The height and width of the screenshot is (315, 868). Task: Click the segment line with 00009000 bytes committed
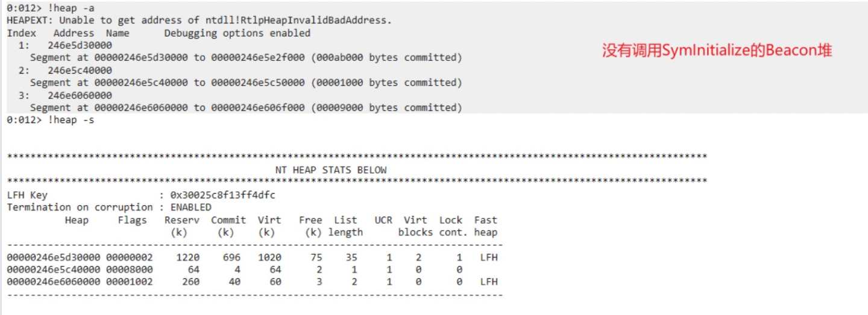(x=246, y=108)
